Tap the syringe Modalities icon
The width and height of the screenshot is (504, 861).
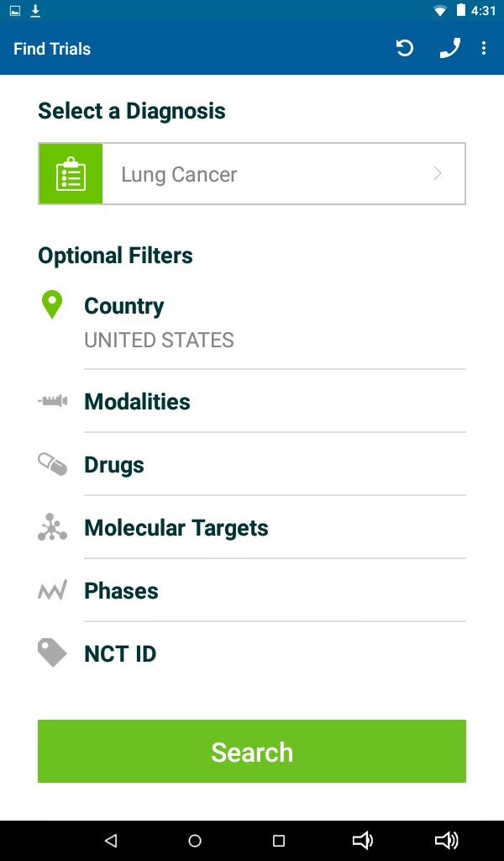coord(53,401)
